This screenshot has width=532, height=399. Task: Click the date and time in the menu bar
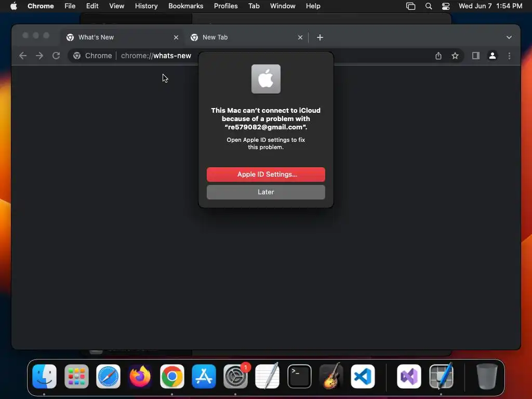(x=490, y=6)
